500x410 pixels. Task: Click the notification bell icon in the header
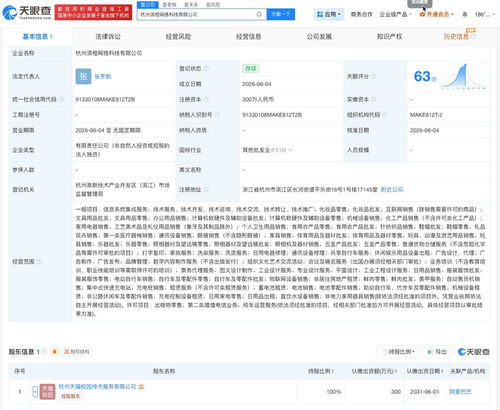click(x=465, y=14)
